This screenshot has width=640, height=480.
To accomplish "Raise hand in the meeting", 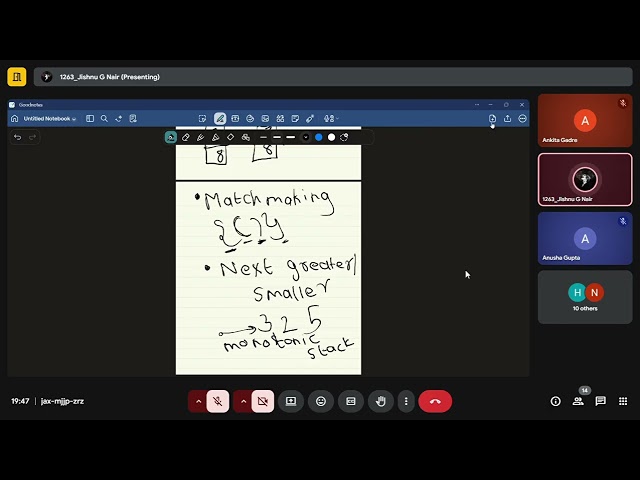I will [381, 401].
